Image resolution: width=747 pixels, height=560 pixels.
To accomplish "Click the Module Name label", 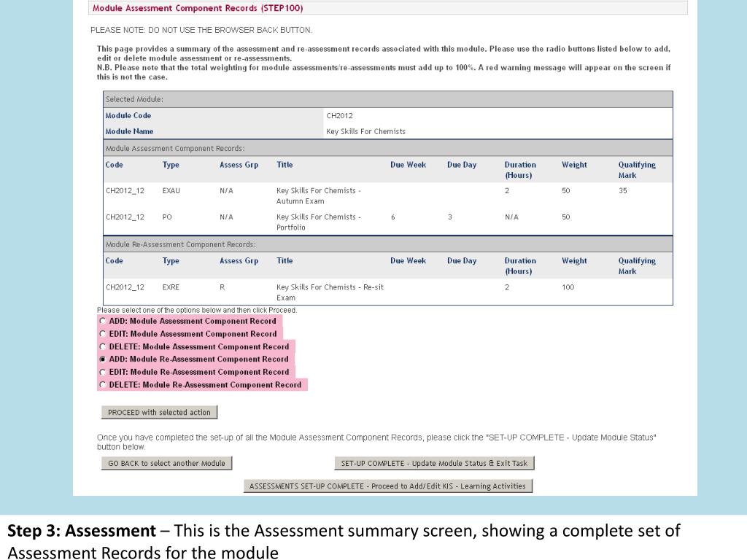I will tap(129, 131).
